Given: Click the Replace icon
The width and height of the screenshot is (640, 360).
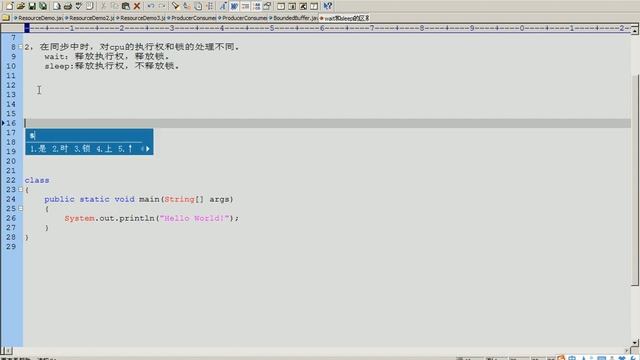Looking at the screenshot, I should pyautogui.click(x=187, y=6).
